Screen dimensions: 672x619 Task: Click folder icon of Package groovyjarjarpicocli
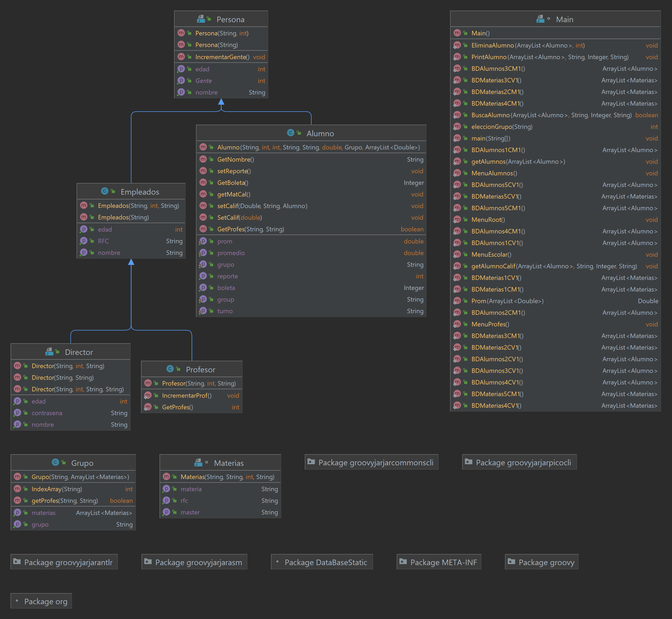[469, 462]
